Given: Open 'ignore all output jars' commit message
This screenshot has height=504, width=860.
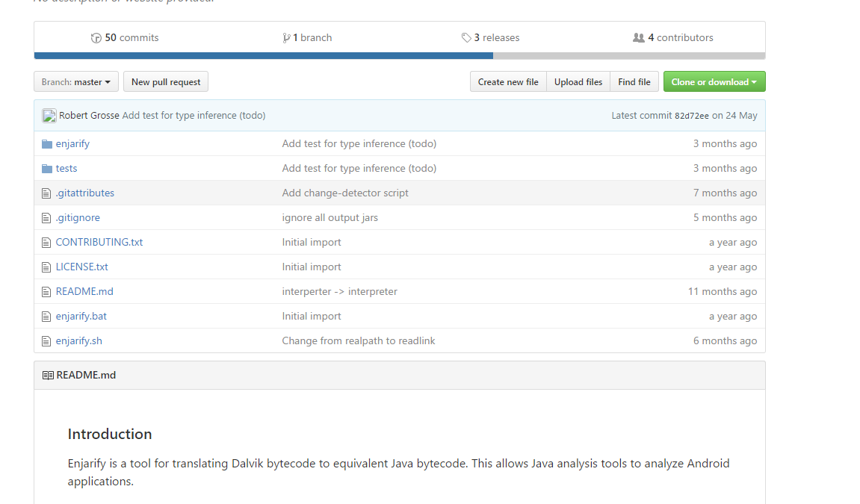Looking at the screenshot, I should point(330,217).
